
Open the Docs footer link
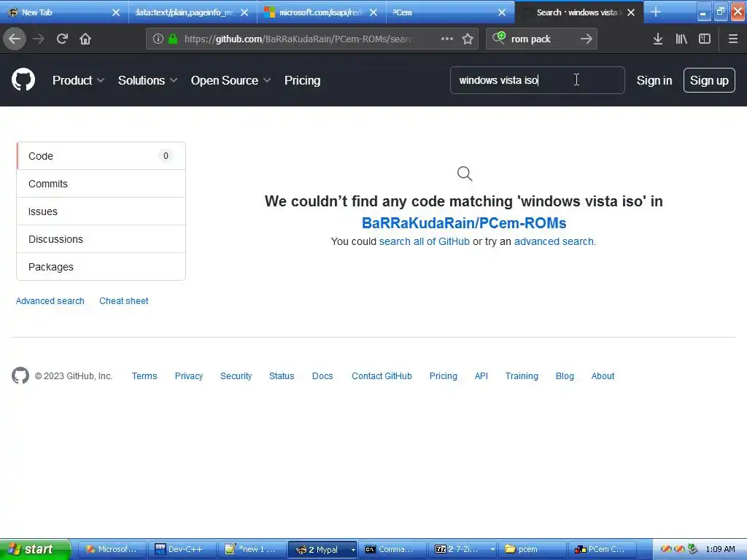tap(322, 376)
